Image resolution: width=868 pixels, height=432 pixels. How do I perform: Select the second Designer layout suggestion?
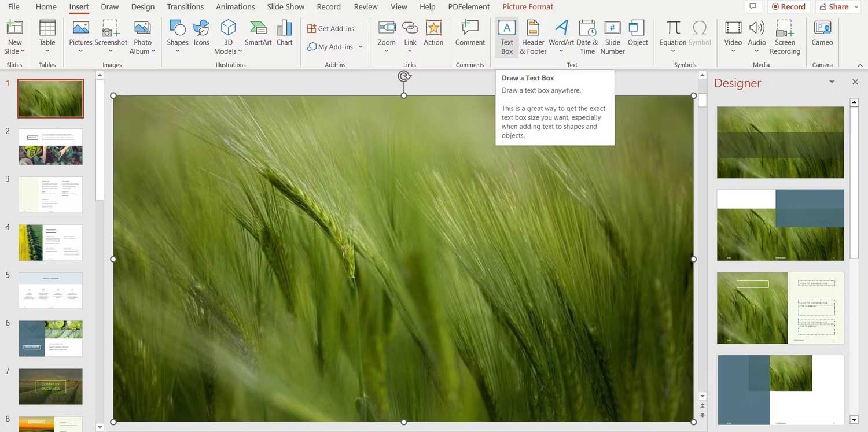(779, 224)
